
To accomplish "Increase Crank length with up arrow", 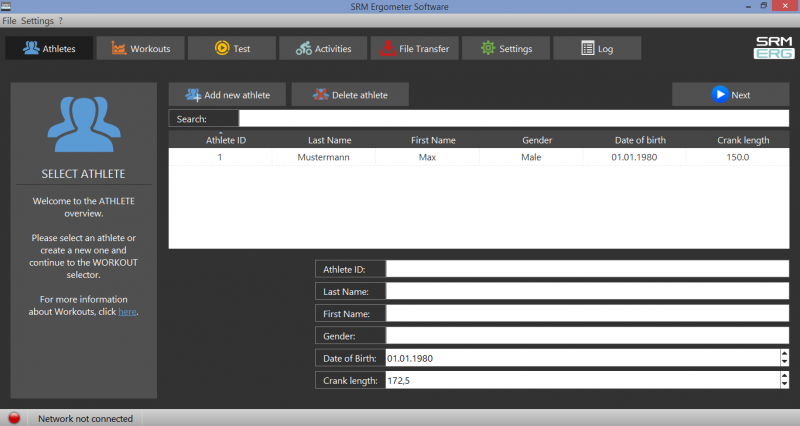I will coord(784,376).
